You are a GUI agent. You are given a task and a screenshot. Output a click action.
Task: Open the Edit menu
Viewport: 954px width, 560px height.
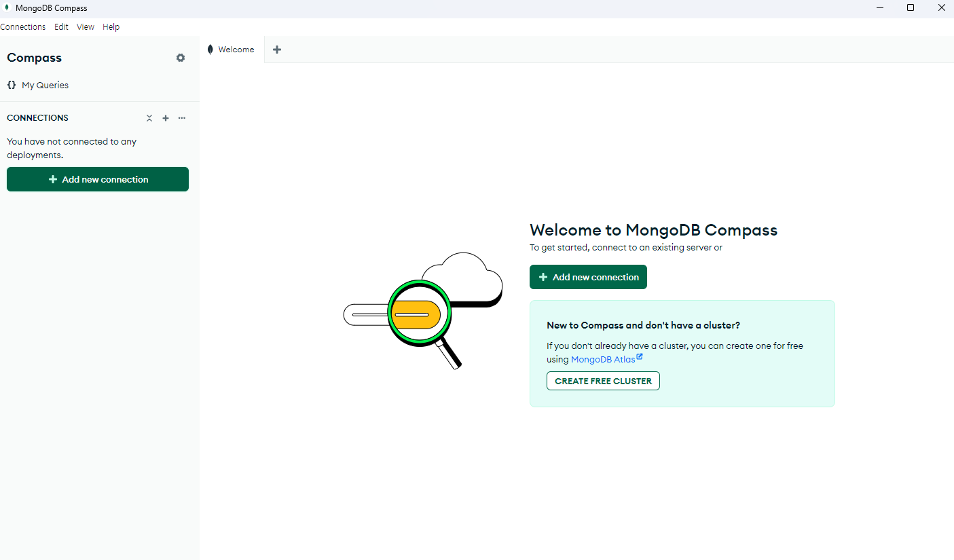(61, 27)
